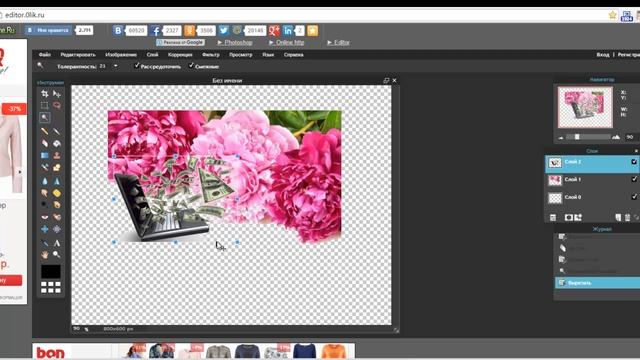The image size is (640, 360).
Task: Toggle visibility of layer Слой 2
Action: (634, 162)
